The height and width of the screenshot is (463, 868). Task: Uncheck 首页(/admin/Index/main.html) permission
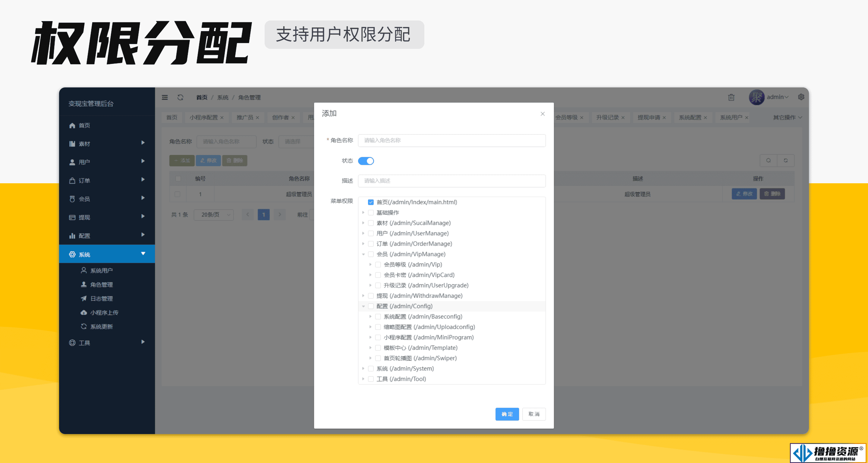371,202
